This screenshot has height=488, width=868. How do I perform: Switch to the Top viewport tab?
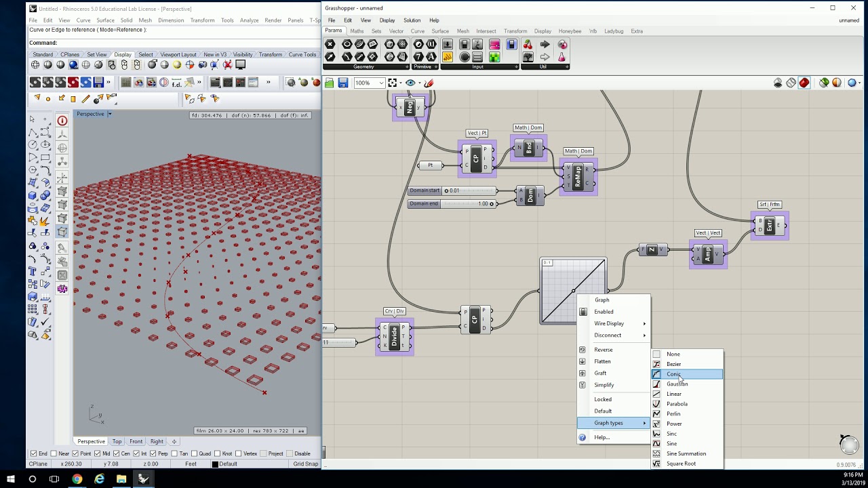click(x=117, y=441)
